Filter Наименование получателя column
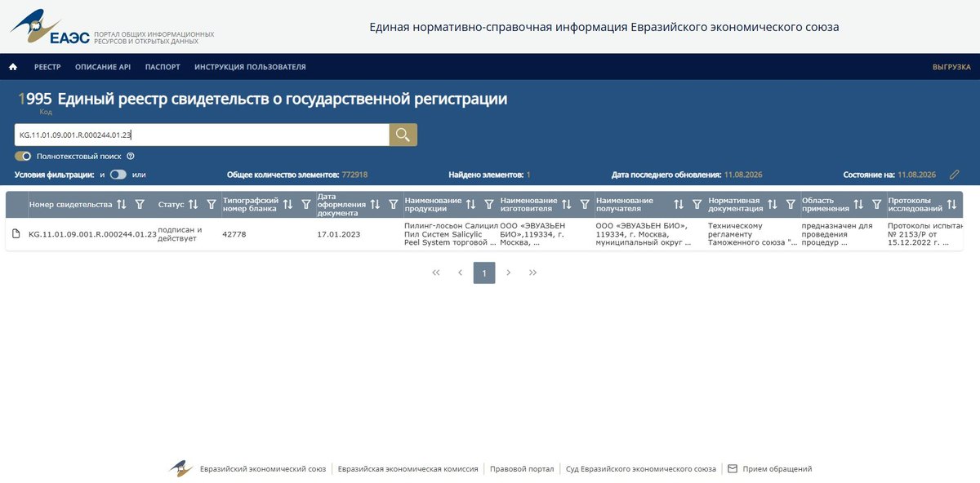The width and height of the screenshot is (980, 483). [x=697, y=205]
